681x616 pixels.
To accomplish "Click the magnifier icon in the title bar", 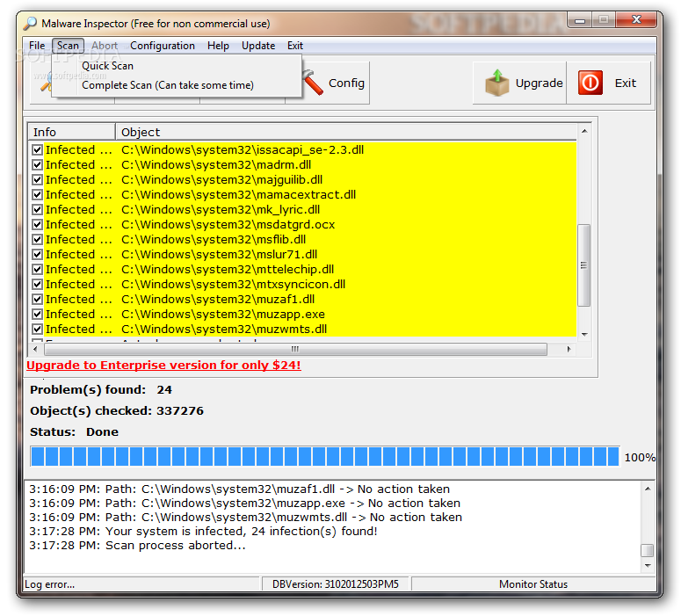I will point(30,24).
